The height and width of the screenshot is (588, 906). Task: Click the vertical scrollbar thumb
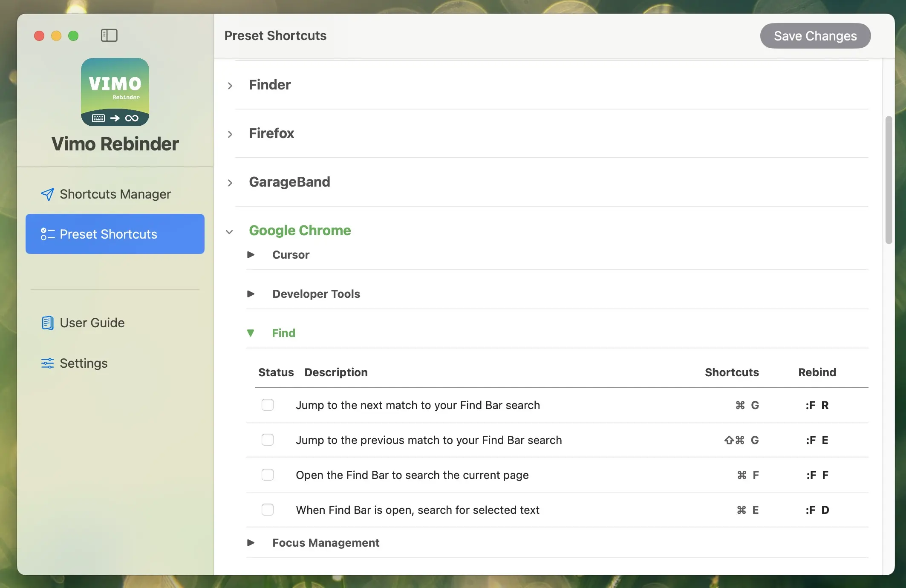pyautogui.click(x=889, y=179)
